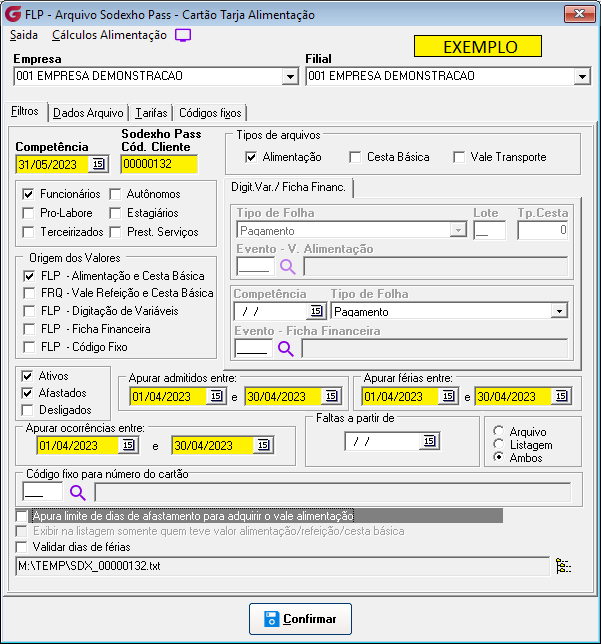Search code with magnifier for número do cartão
Screen dimensions: 601x644
pyautogui.click(x=78, y=492)
